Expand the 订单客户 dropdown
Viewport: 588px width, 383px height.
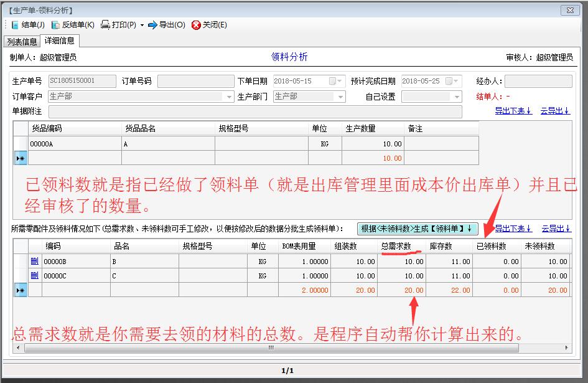coord(229,97)
